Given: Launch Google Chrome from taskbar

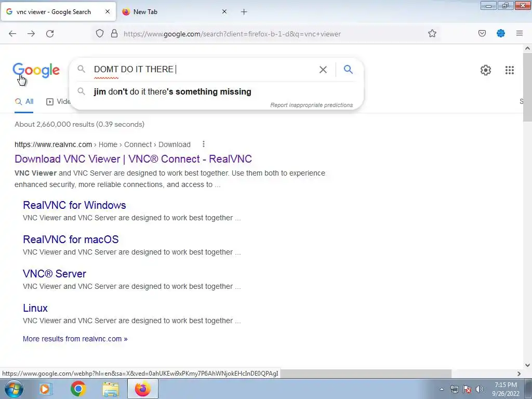Looking at the screenshot, I should [x=78, y=389].
